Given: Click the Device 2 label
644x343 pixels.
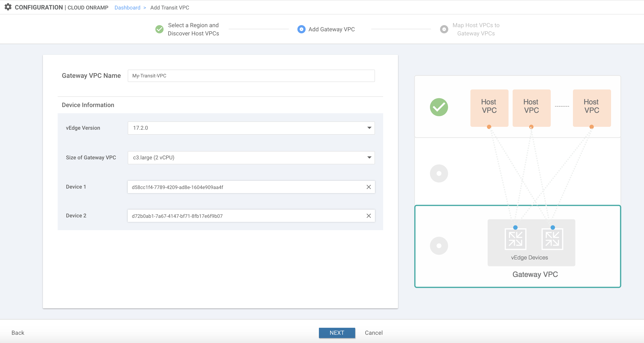Looking at the screenshot, I should [x=76, y=216].
